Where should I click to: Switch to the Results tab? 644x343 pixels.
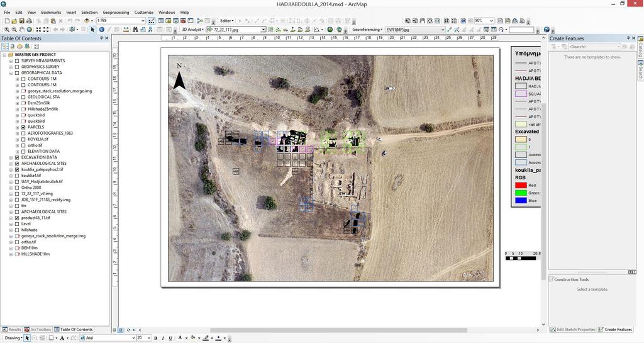pos(11,329)
